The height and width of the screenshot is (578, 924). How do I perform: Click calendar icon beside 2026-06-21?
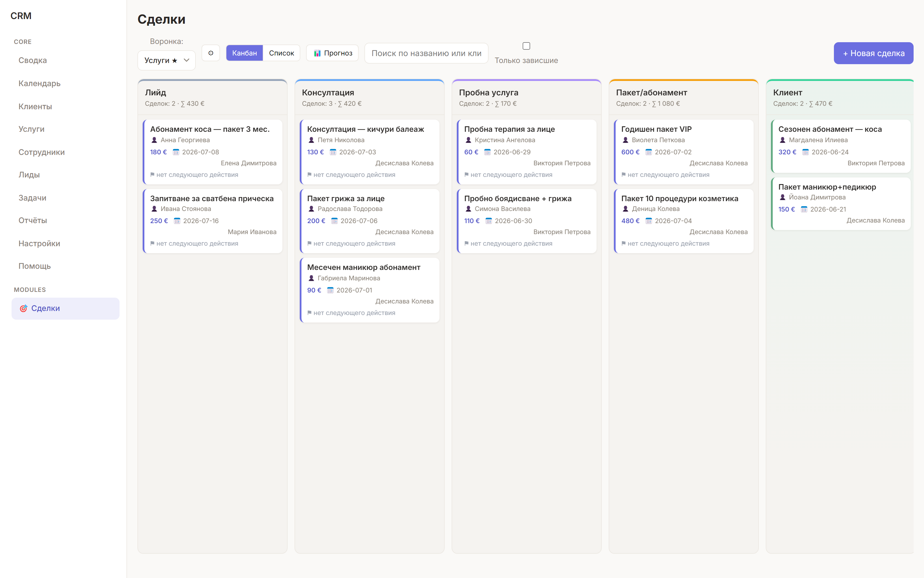804,210
